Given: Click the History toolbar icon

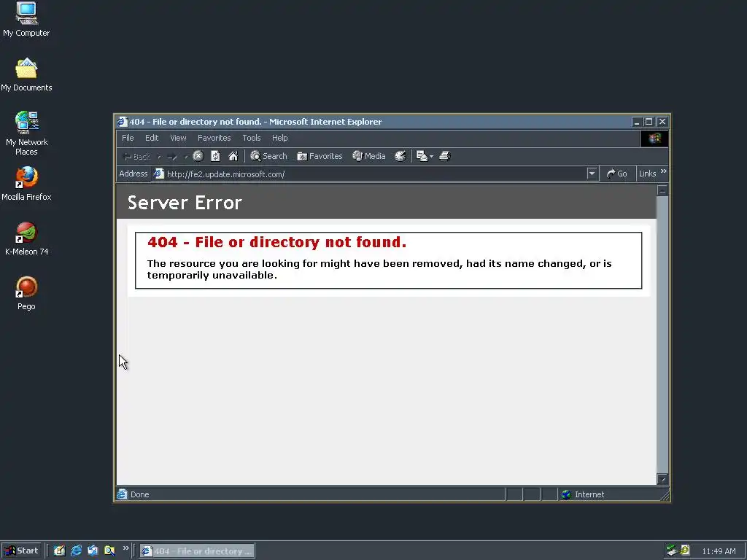Looking at the screenshot, I should 400,156.
